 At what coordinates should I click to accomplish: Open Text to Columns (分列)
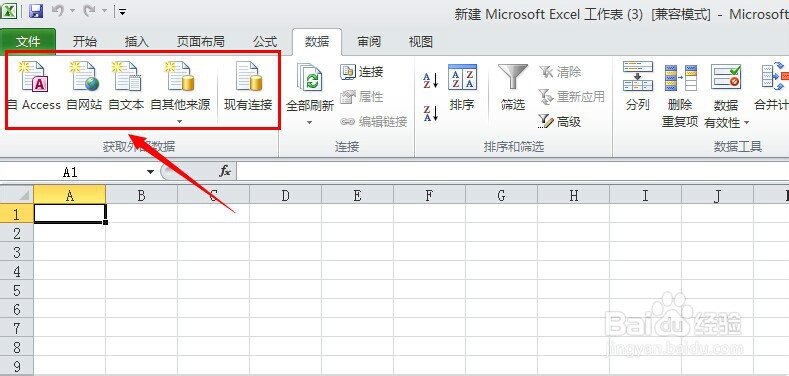[x=638, y=86]
